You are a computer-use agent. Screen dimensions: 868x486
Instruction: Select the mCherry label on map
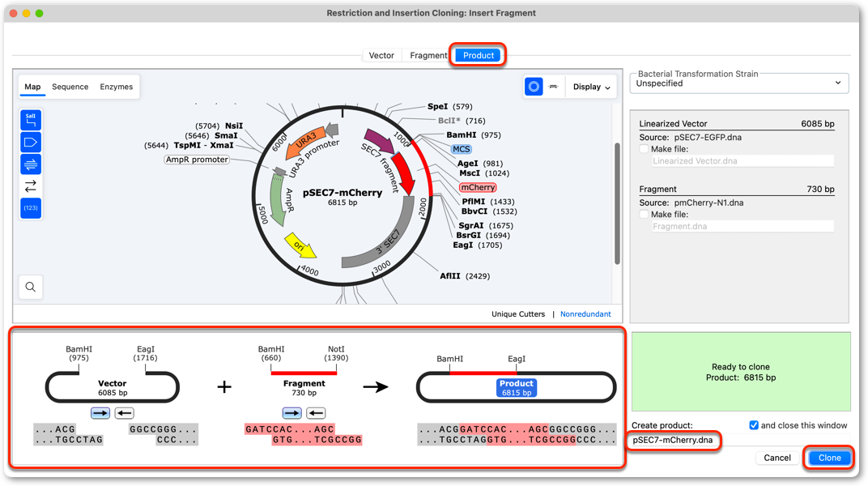(478, 188)
